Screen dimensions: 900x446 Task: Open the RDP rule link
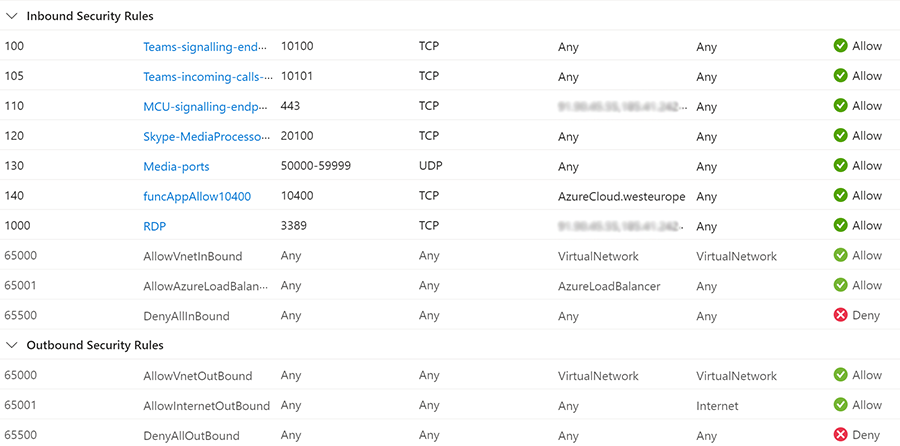point(155,226)
